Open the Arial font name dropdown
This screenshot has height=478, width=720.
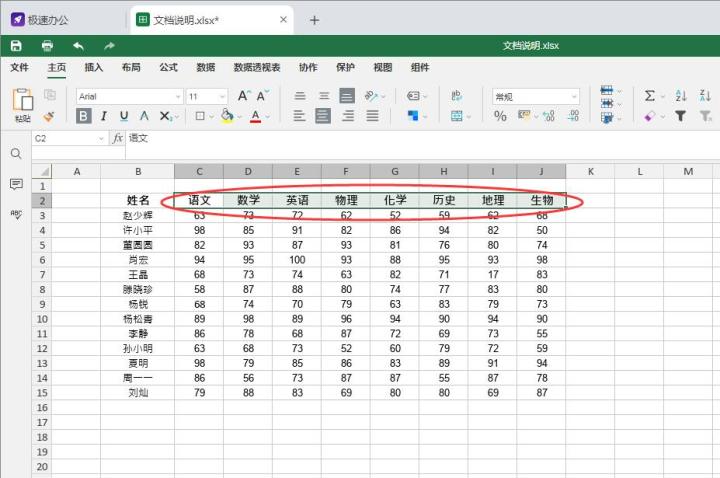coord(178,96)
